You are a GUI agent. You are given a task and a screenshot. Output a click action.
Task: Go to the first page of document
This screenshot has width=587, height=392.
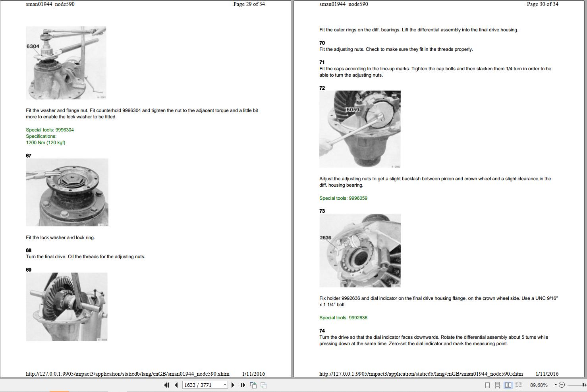(x=166, y=385)
